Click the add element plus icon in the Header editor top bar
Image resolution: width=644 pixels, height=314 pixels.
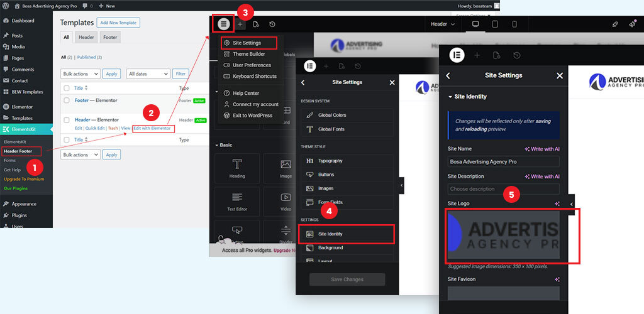[x=240, y=24]
